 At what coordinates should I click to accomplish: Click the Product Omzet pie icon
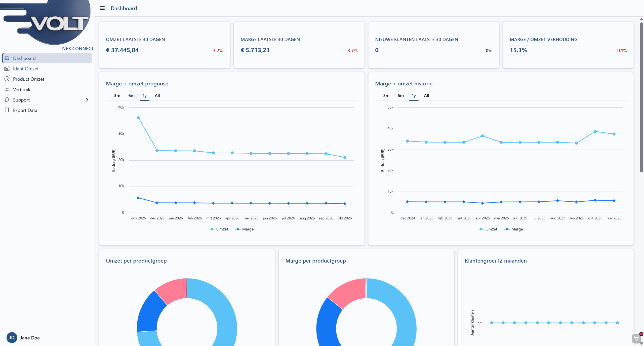click(7, 79)
